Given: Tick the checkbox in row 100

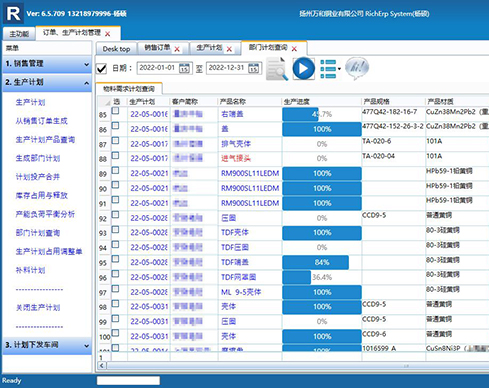Looking at the screenshot, I should tap(115, 333).
